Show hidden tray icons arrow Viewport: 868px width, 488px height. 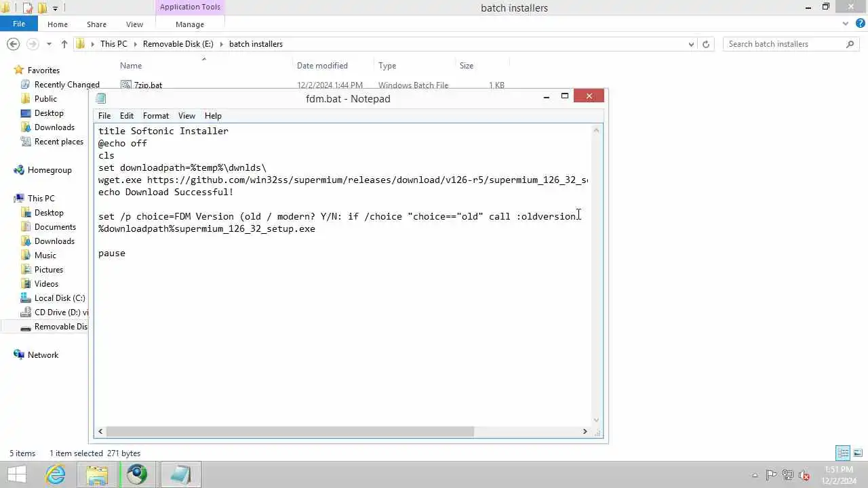(755, 475)
